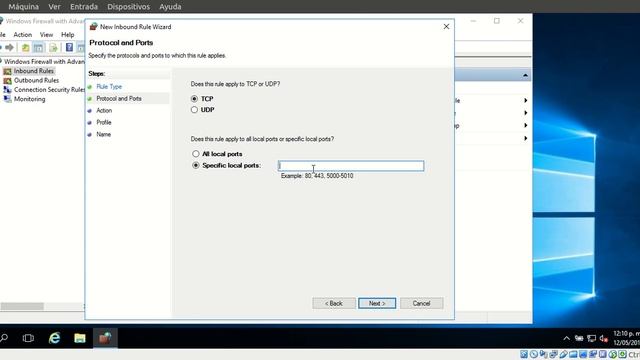Show hidden tray icons chevron

567,338
